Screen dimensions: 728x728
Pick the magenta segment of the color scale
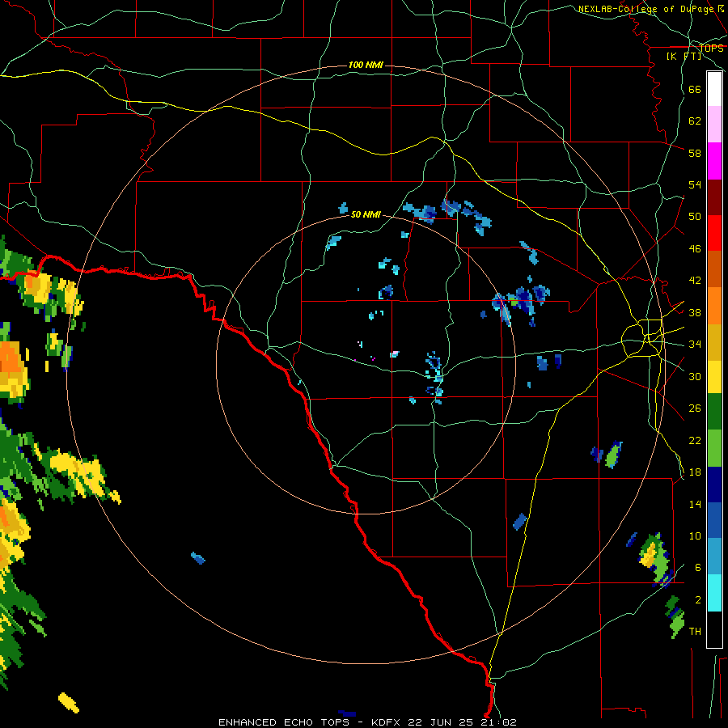(x=714, y=161)
